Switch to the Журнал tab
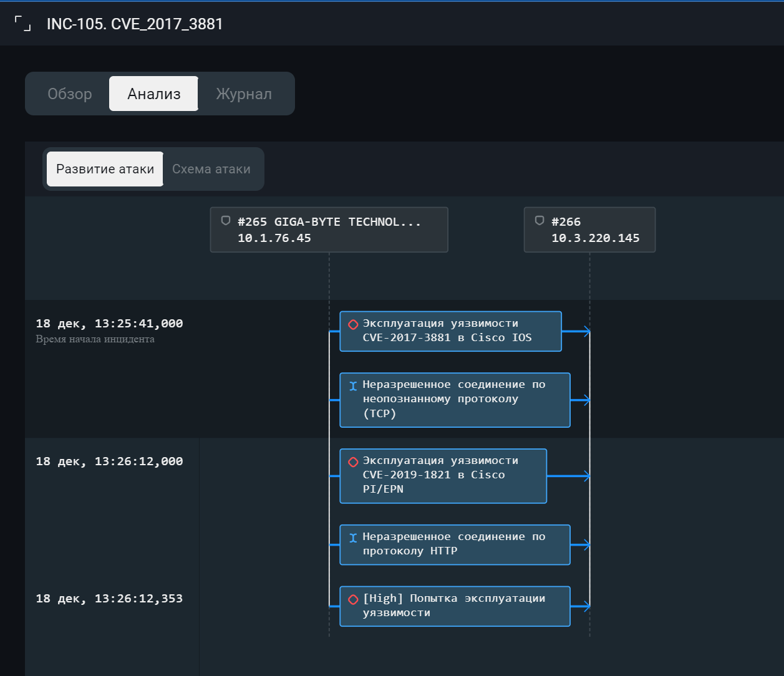784x676 pixels. (x=244, y=94)
